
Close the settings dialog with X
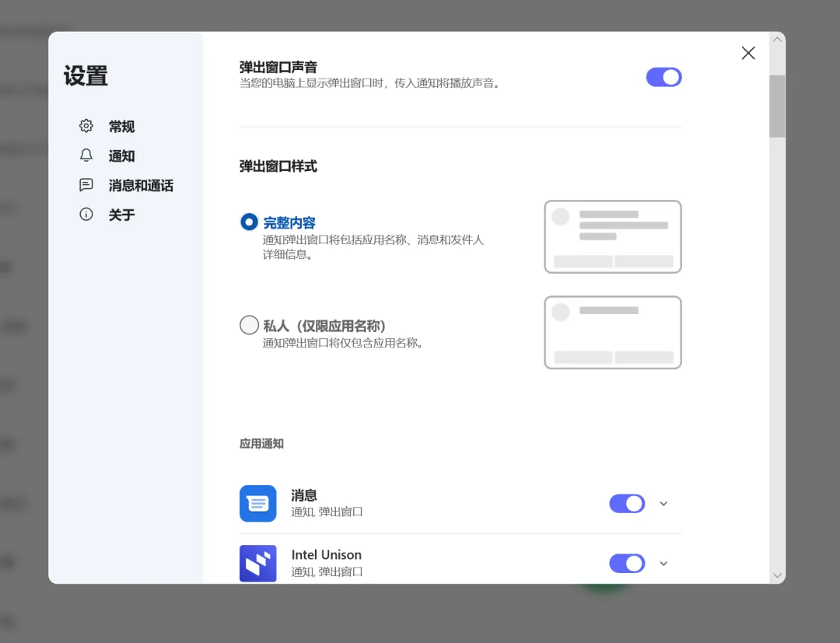(748, 52)
